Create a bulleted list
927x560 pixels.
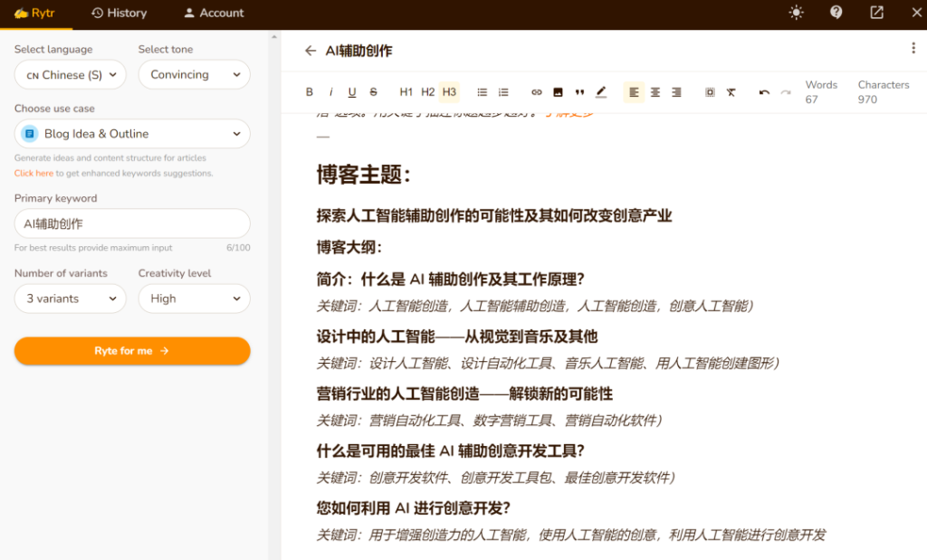click(x=481, y=91)
